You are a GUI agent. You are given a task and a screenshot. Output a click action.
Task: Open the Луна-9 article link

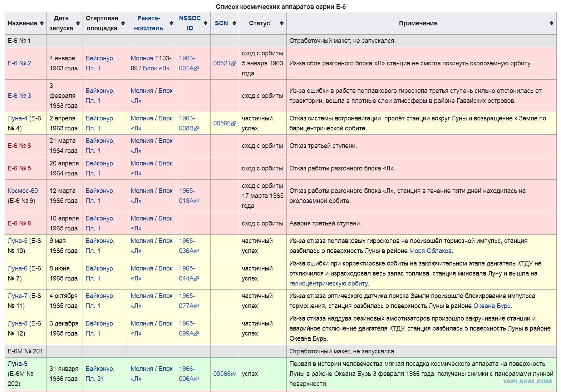coord(18,364)
